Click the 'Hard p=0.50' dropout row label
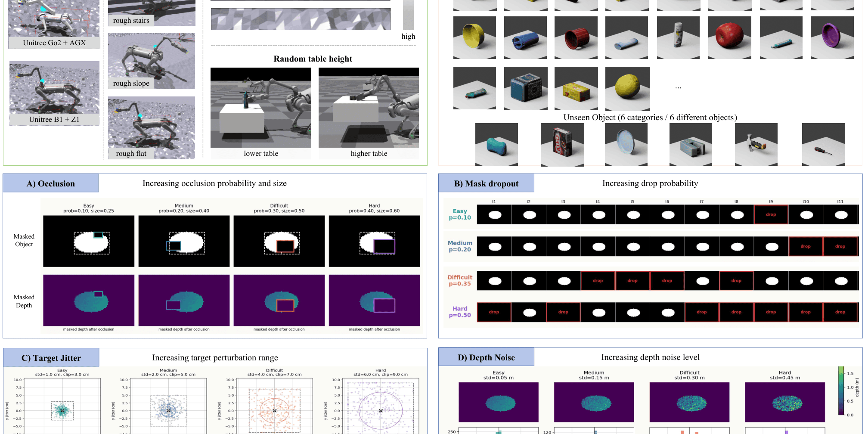868x434 pixels. click(460, 312)
